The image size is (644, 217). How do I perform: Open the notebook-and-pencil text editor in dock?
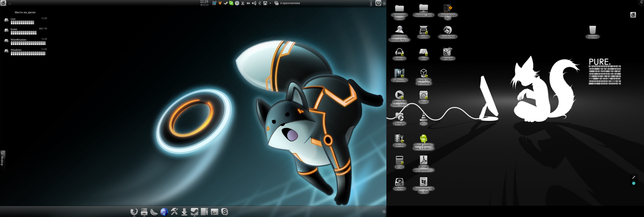(x=205, y=212)
